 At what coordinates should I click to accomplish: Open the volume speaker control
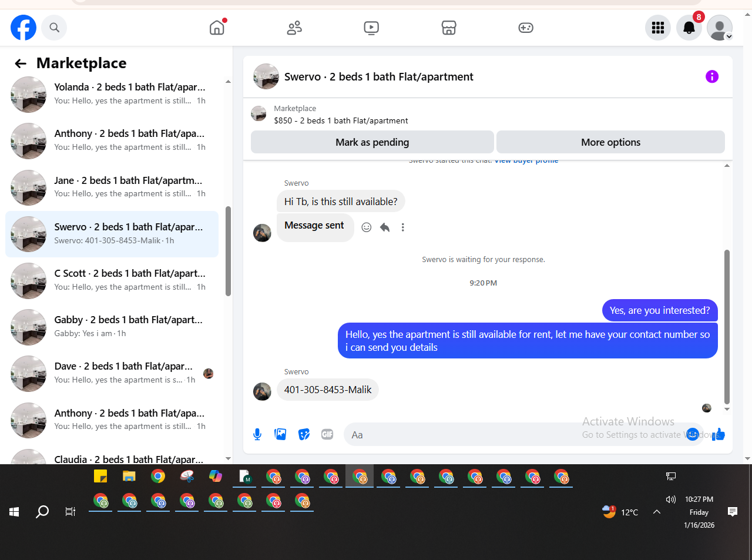671,499
